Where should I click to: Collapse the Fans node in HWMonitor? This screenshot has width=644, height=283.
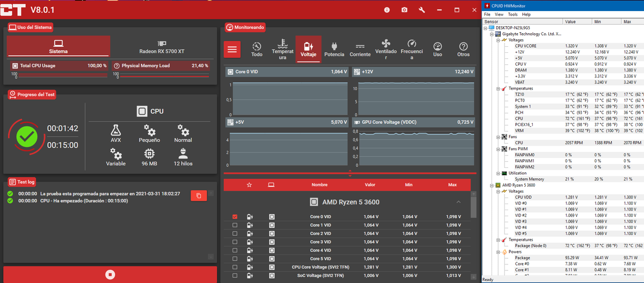point(498,137)
